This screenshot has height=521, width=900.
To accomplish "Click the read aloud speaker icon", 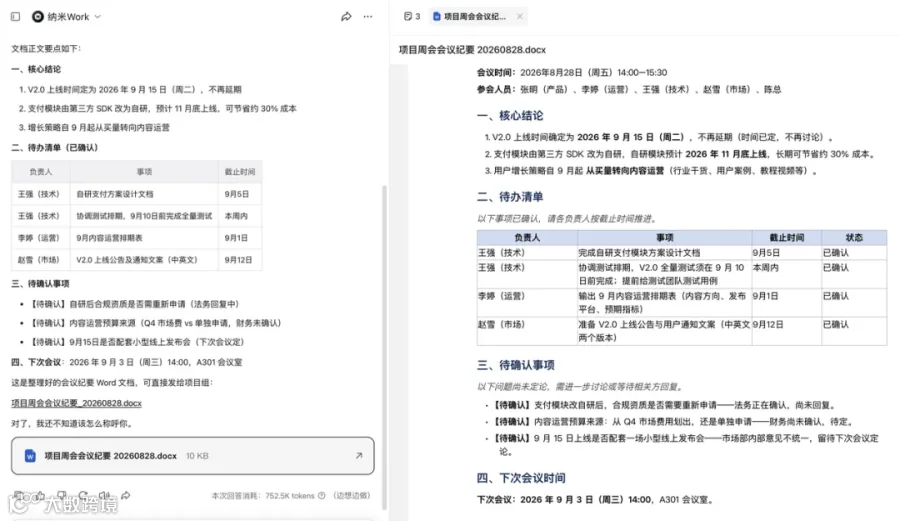I will click(104, 495).
